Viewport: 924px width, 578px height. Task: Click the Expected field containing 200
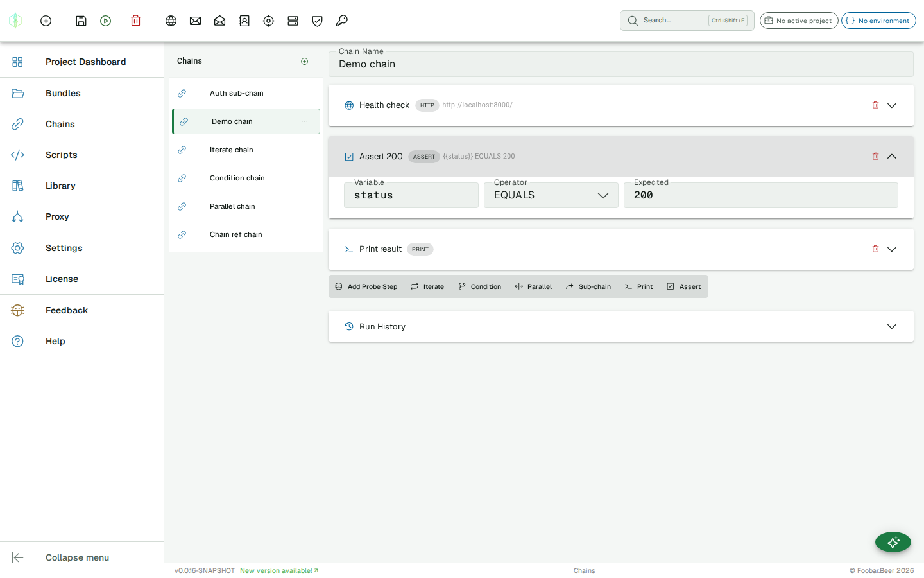tap(761, 195)
